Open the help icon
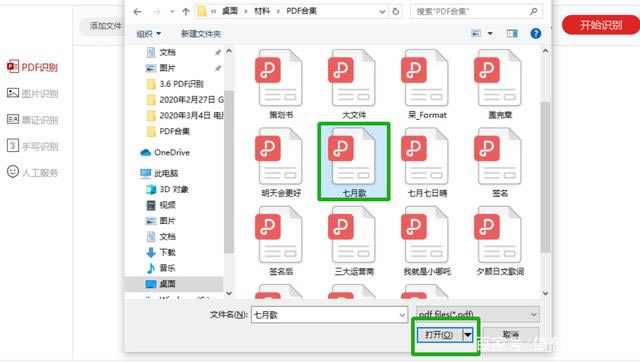This screenshot has width=640, height=362. tap(536, 33)
